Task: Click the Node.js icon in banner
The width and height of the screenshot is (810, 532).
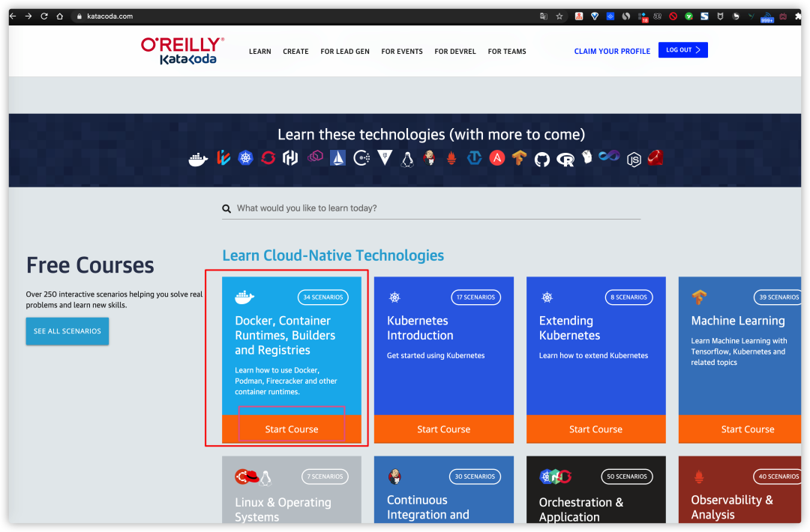Action: pyautogui.click(x=634, y=160)
